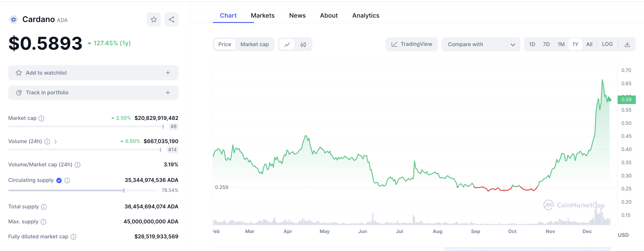This screenshot has width=644, height=251.
Task: Toggle the LOG scale option
Action: [607, 44]
